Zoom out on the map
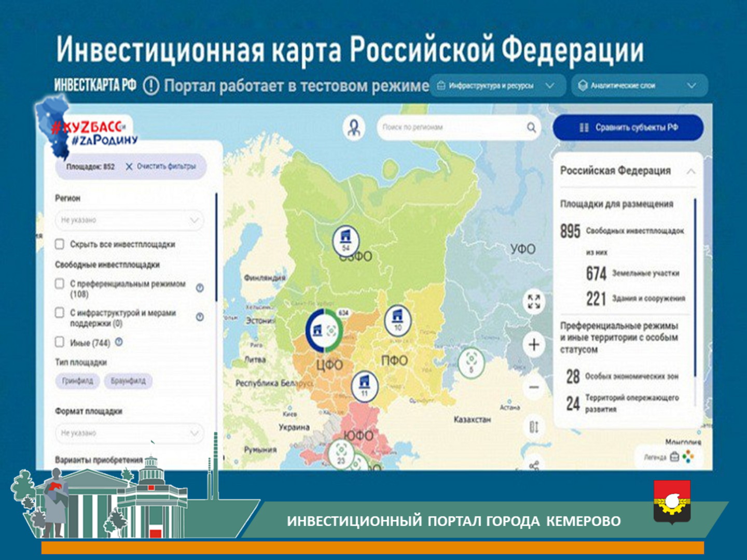This screenshot has width=747, height=560. (x=534, y=387)
